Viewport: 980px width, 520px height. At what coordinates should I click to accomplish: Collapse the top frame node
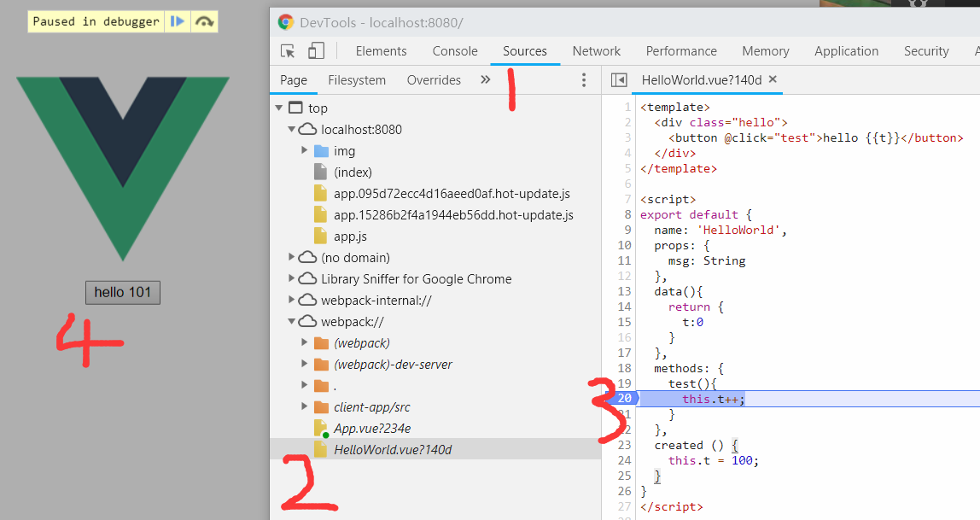tap(279, 108)
